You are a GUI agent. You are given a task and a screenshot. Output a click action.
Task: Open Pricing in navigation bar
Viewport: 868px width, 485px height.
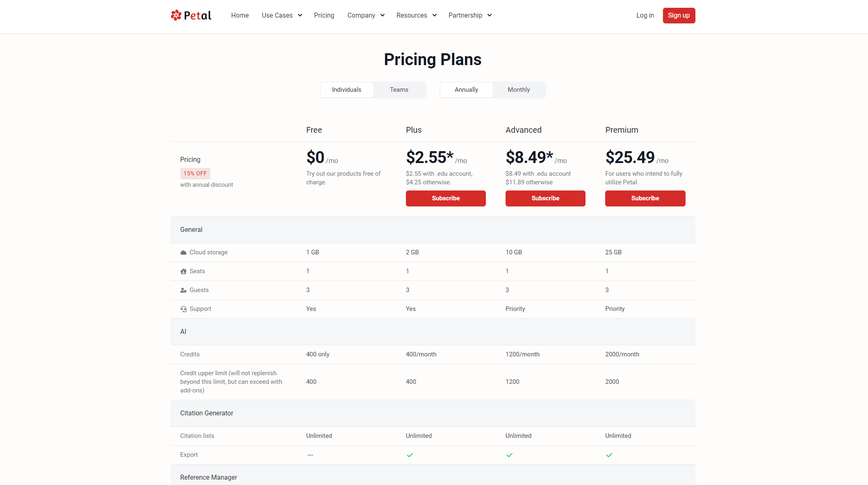(x=324, y=16)
